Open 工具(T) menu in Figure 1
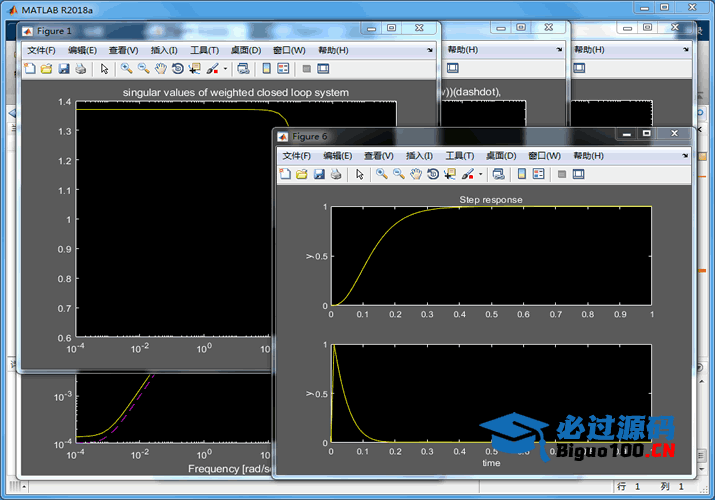This screenshot has width=715, height=500. [x=204, y=50]
